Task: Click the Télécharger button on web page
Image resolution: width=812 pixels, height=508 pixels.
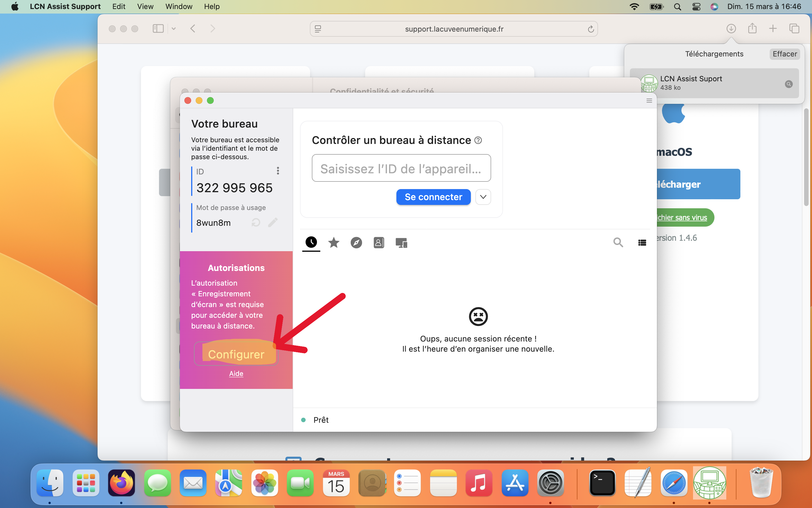Action: [x=698, y=184]
